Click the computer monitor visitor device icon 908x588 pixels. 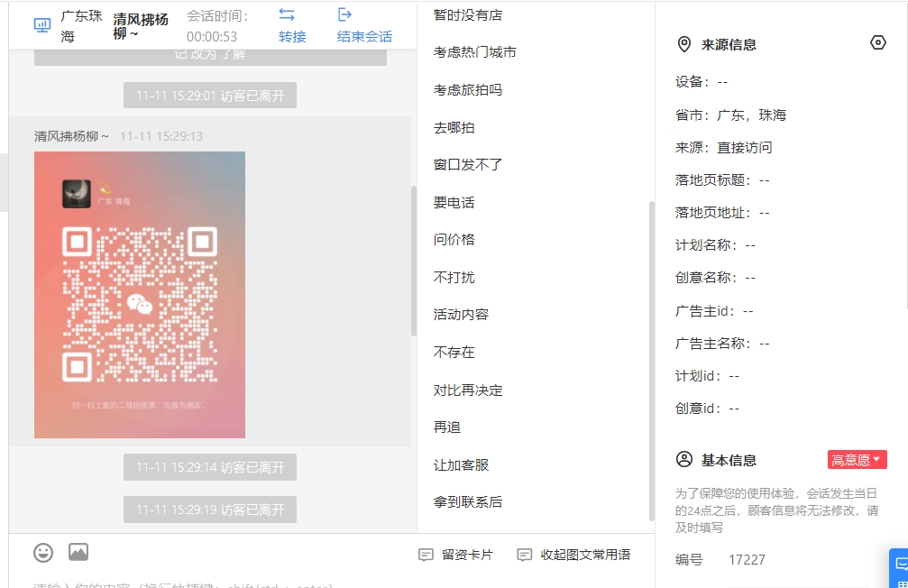pos(42,25)
